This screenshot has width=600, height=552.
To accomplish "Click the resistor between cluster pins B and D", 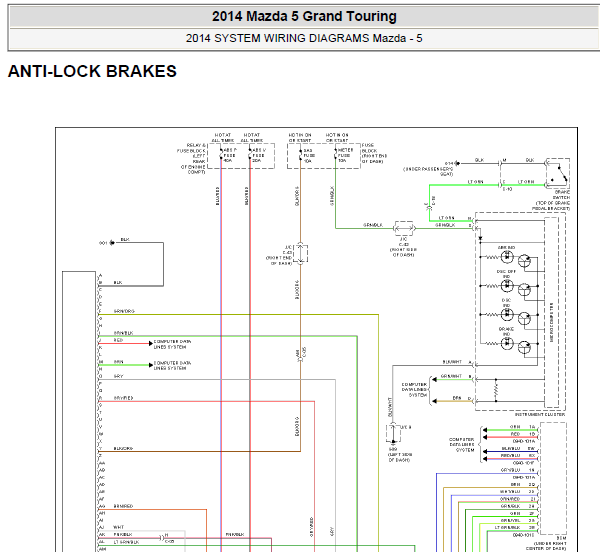I will pos(496,391).
